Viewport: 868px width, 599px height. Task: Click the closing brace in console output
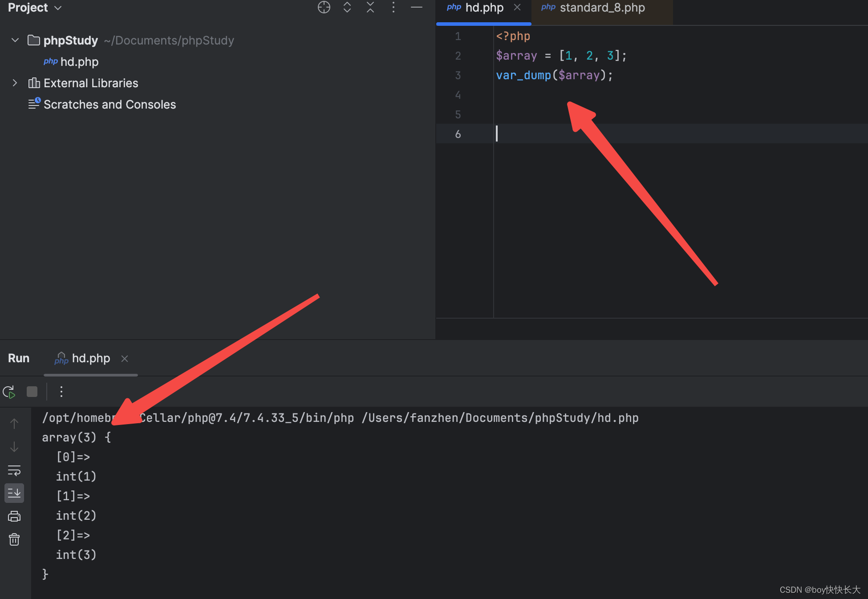45,574
